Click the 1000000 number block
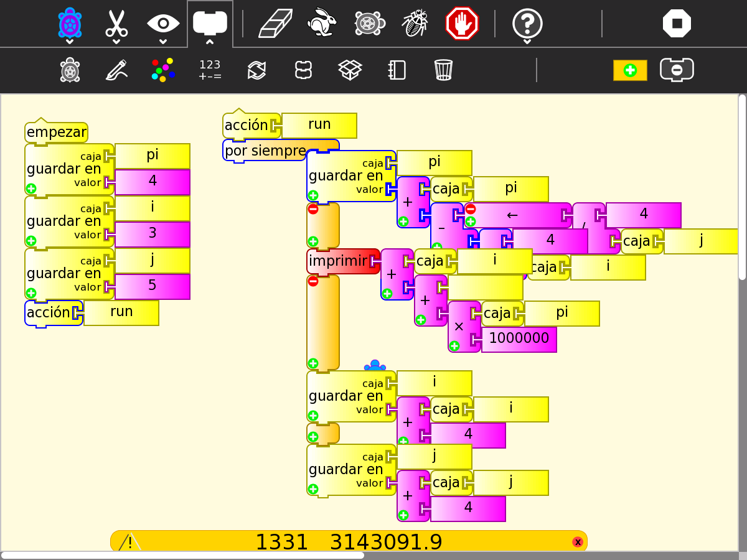The height and width of the screenshot is (560, 747). [519, 339]
